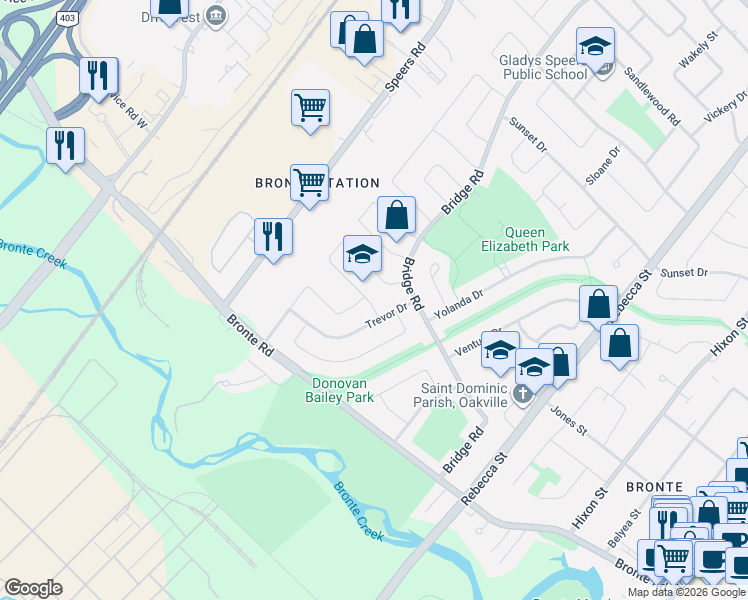Click the Belyea St street label
Screen dimensions: 748x600
tap(624, 528)
